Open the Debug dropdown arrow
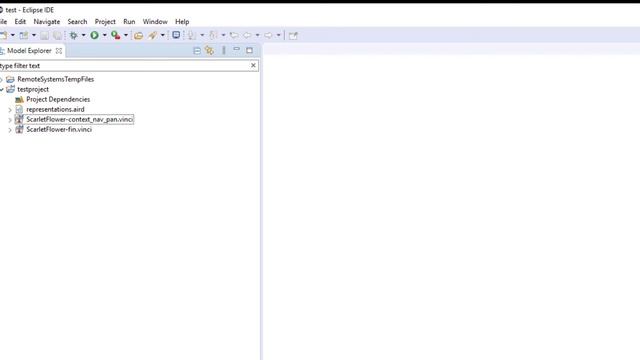 pos(83,36)
